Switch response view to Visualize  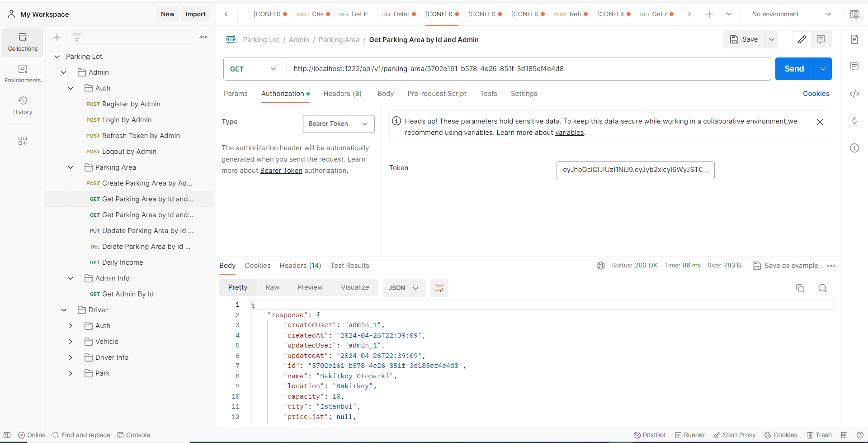pyautogui.click(x=355, y=287)
